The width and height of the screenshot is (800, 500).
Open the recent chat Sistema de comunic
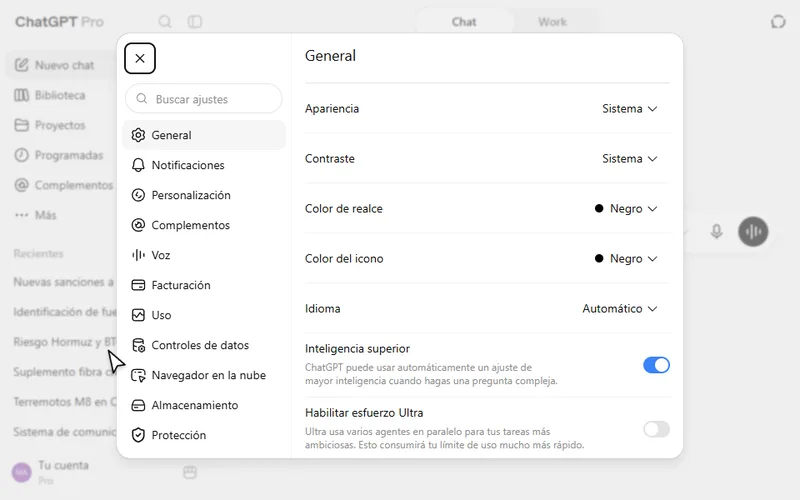click(63, 432)
